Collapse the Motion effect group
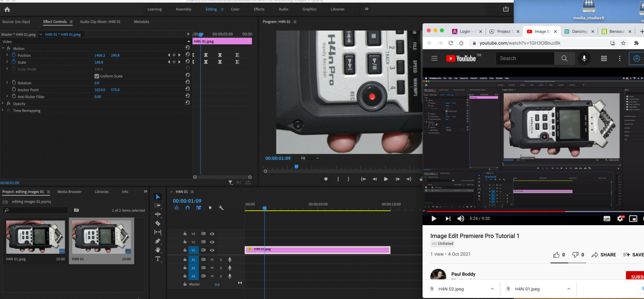Image resolution: width=644 pixels, height=299 pixels. pos(3,48)
